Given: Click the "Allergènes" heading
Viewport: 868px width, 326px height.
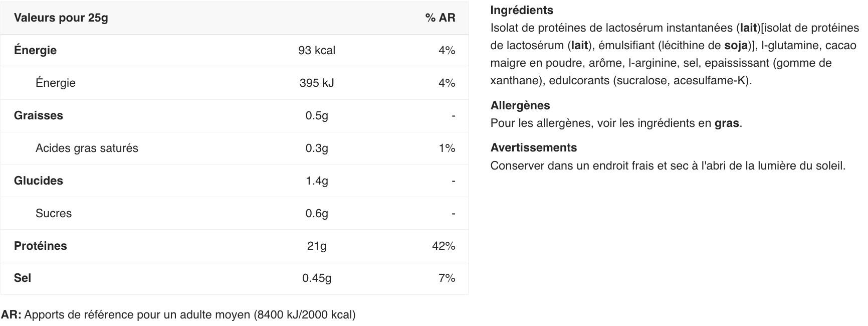Looking at the screenshot, I should (x=520, y=105).
